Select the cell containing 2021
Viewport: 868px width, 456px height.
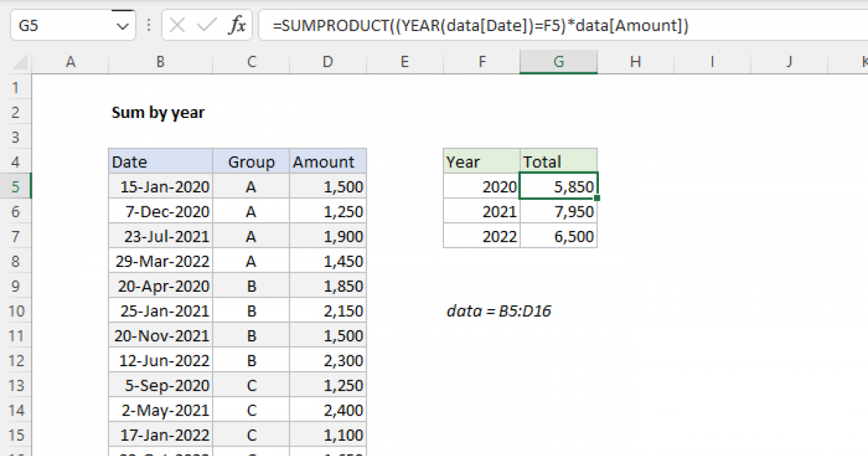tap(481, 211)
